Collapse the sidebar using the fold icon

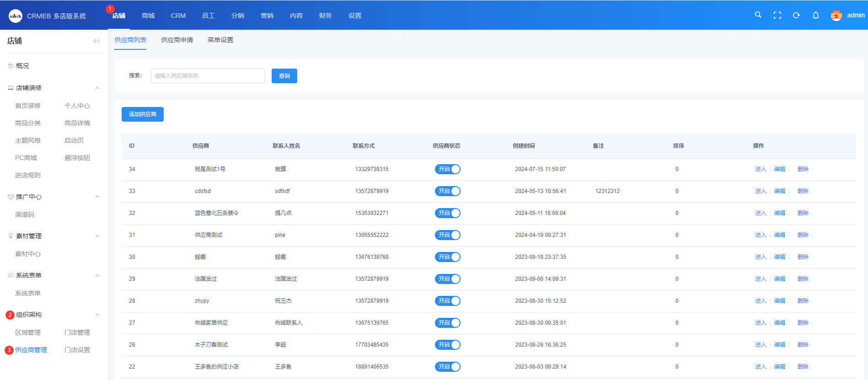point(96,41)
